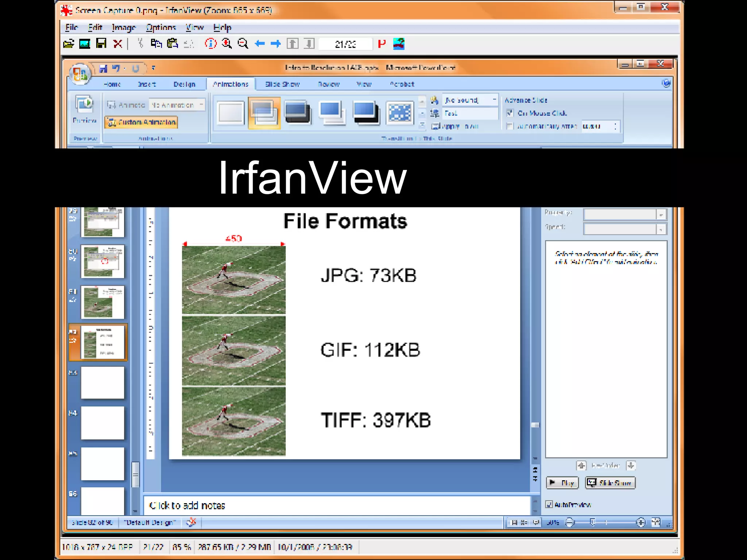
Task: Select the dissolve checkered transition thumbnail
Action: click(400, 113)
